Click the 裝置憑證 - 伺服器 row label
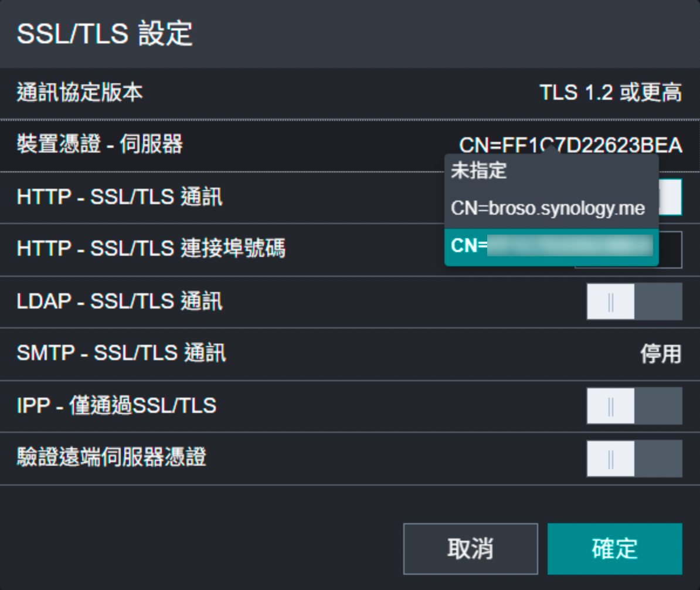The height and width of the screenshot is (590, 700). point(100,144)
